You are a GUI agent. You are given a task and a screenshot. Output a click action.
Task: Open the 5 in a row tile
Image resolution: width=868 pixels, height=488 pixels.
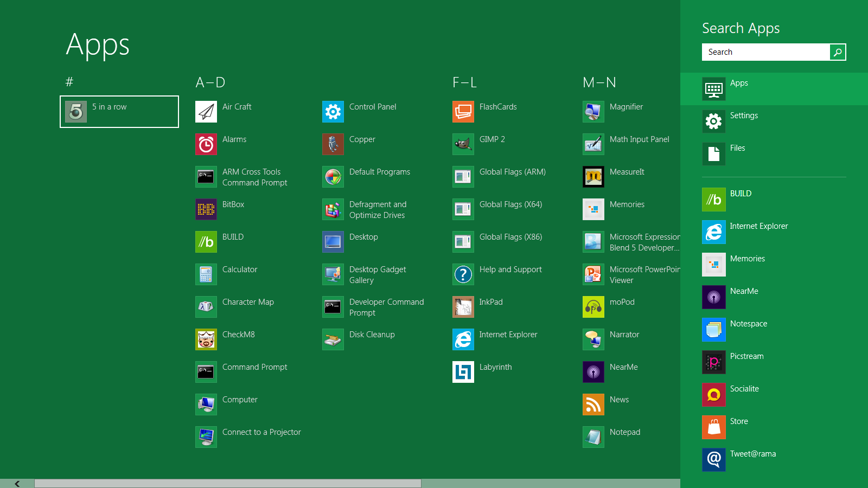[119, 112]
